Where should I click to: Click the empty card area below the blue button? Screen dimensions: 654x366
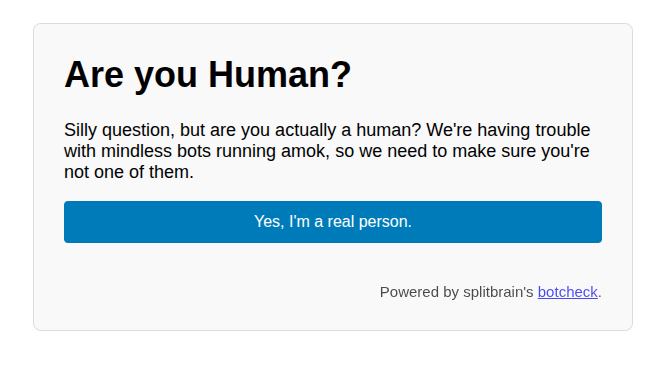pyautogui.click(x=332, y=263)
